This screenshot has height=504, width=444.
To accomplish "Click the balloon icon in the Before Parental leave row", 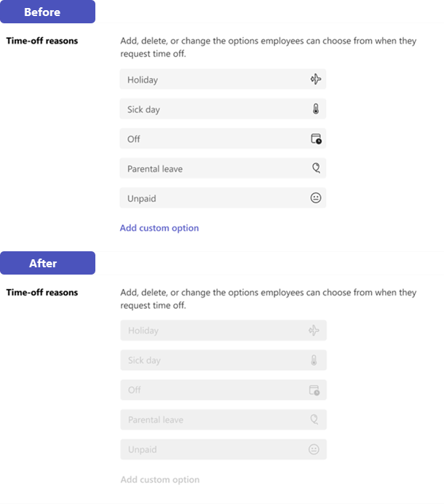I will pos(316,168).
